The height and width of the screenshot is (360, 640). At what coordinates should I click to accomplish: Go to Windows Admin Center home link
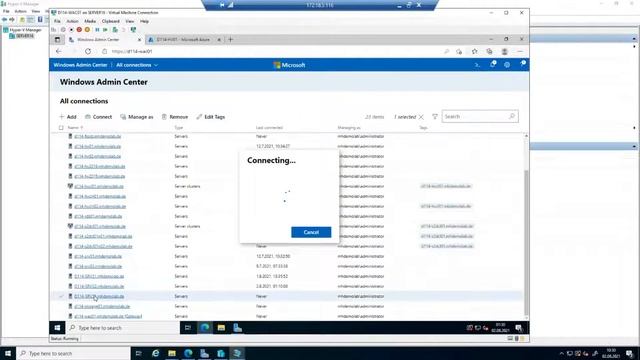coord(80,65)
